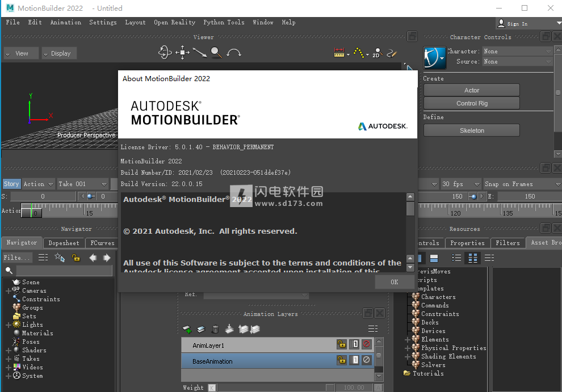Viewport: 562px width, 392px height.
Task: Click the Character Controls character icon
Action: click(x=434, y=57)
